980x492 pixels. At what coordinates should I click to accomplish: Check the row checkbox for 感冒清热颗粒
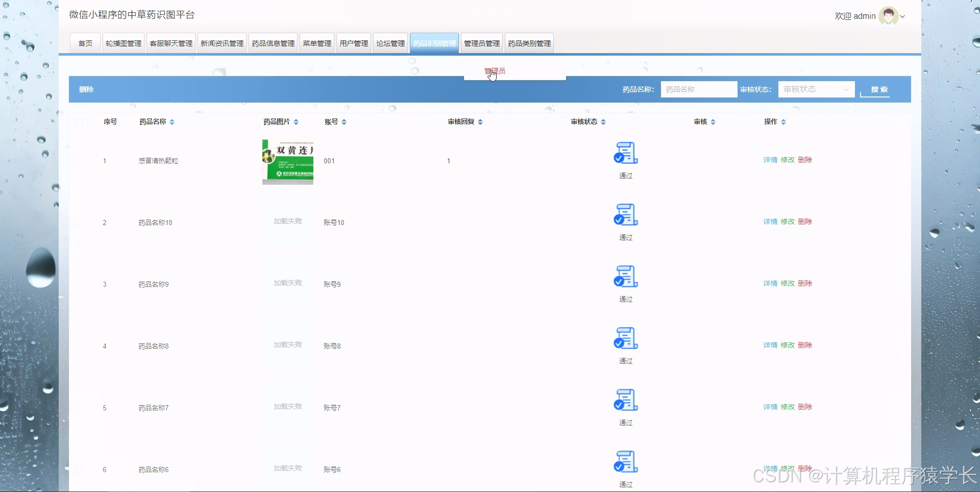(78, 161)
